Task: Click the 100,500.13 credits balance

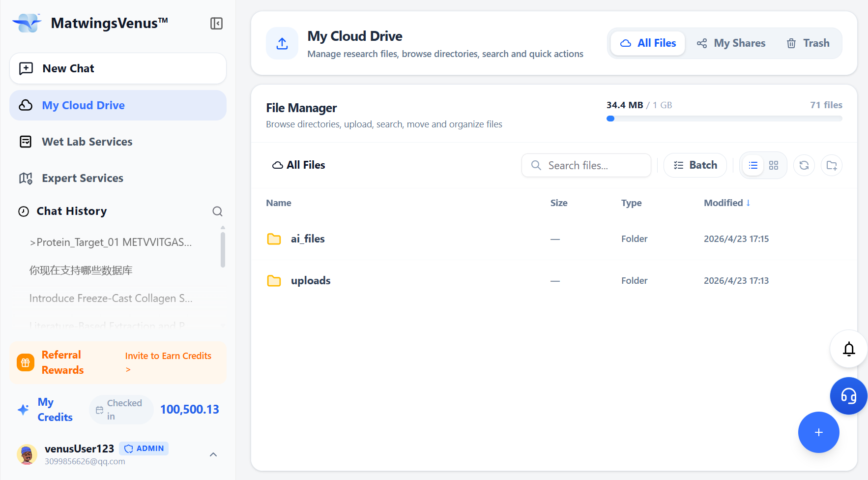Action: (x=190, y=409)
